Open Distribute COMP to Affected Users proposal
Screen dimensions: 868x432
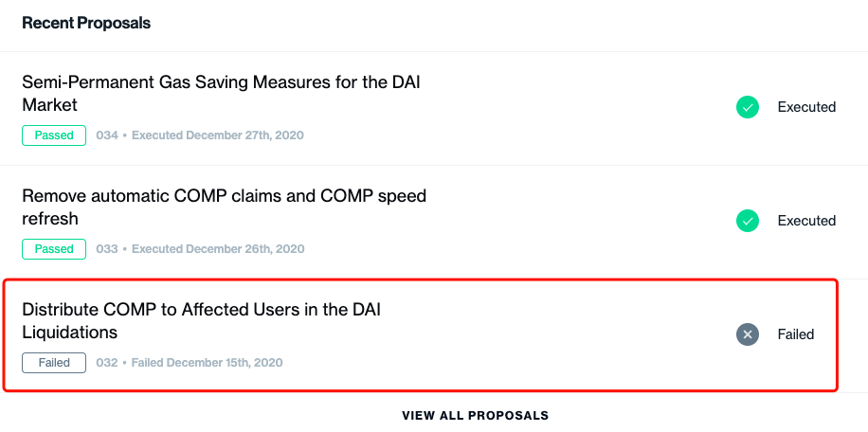pyautogui.click(x=202, y=321)
